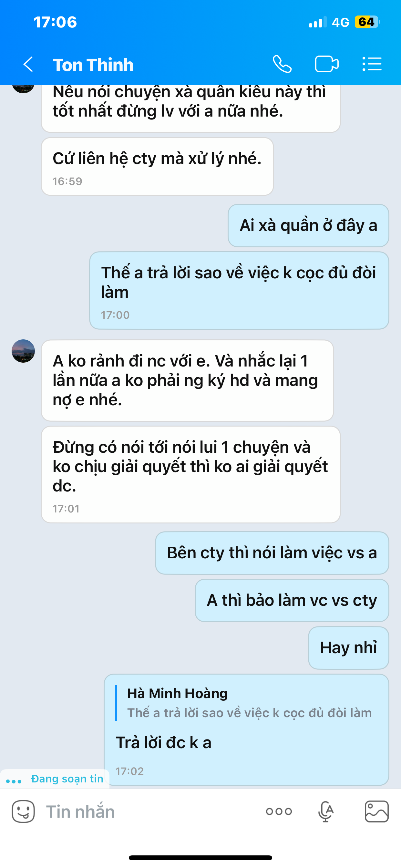Tap the battery indicator in status bar
This screenshot has height=868, width=401.
367,22
